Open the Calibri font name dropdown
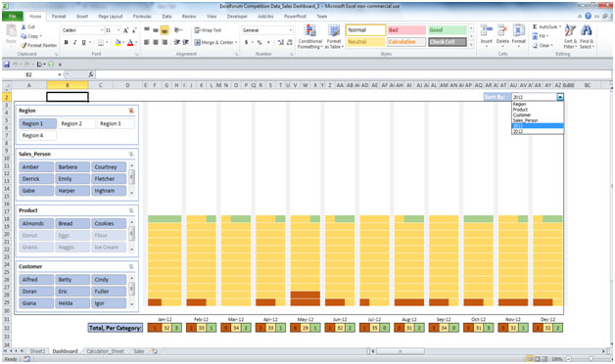The width and height of the screenshot is (615, 364). point(102,30)
